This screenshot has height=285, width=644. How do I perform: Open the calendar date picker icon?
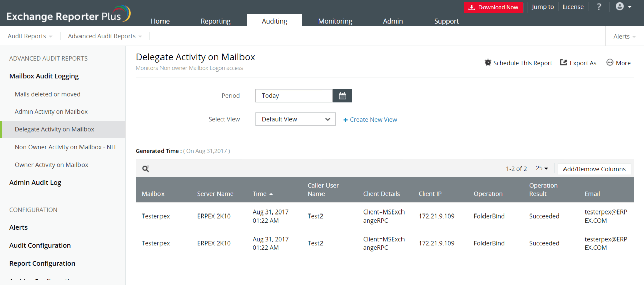click(342, 96)
